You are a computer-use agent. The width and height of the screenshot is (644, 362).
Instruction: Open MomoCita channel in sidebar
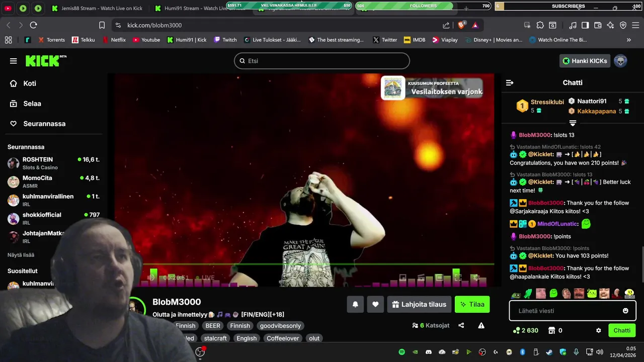pyautogui.click(x=54, y=182)
